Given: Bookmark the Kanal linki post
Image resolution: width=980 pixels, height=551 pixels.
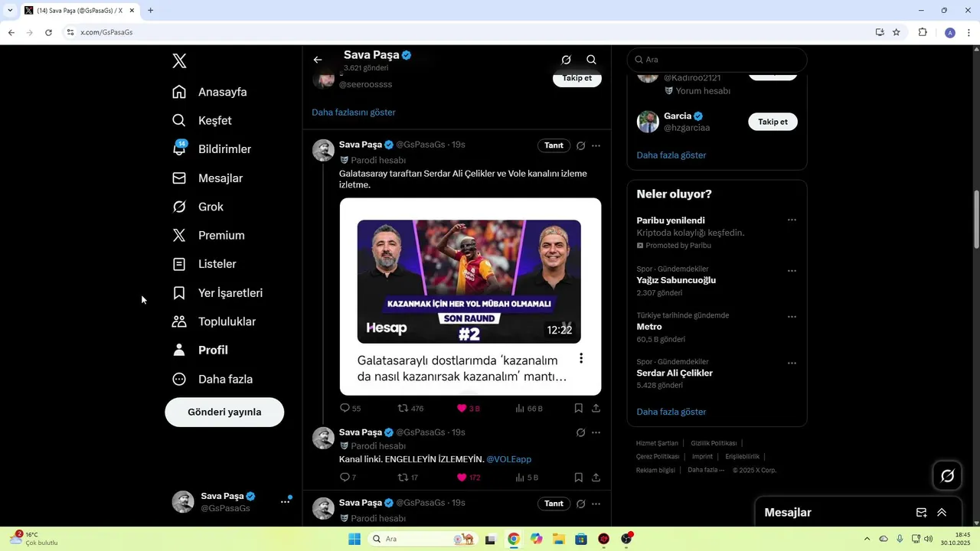Looking at the screenshot, I should [x=579, y=478].
